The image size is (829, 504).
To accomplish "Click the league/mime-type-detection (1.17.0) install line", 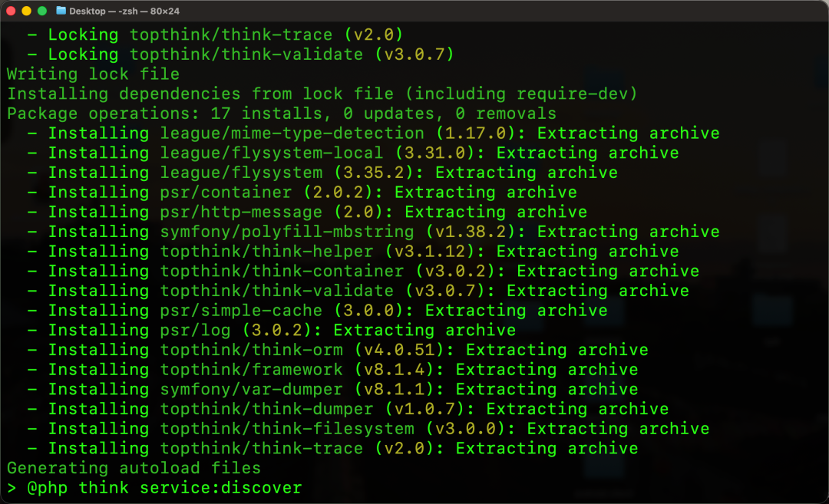I will 374,133.
